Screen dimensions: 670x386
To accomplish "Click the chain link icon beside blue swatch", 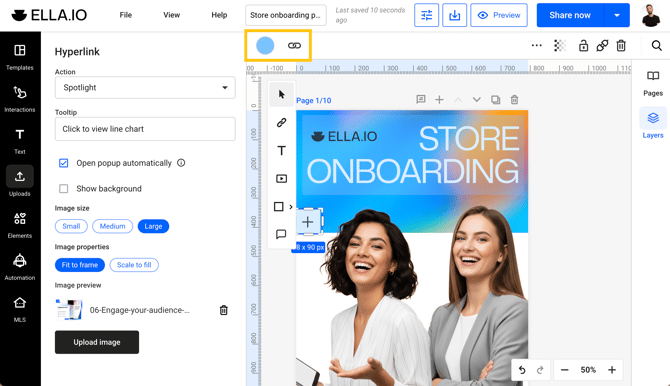I will click(x=294, y=45).
